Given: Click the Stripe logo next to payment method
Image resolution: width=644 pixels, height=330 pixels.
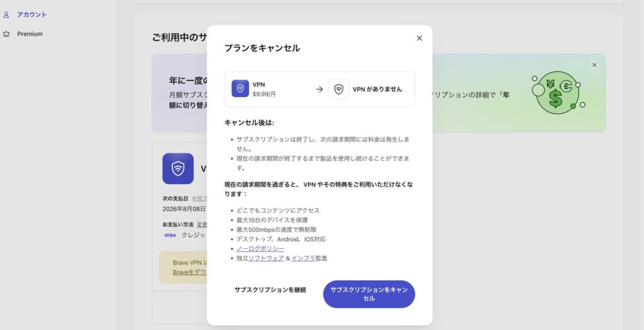Looking at the screenshot, I should [170, 235].
